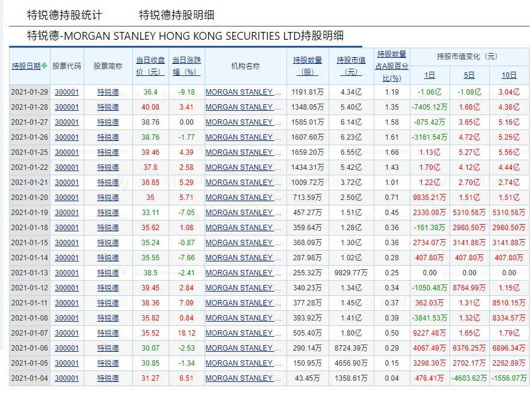Select the 1-day change 9835.21万

(430, 198)
